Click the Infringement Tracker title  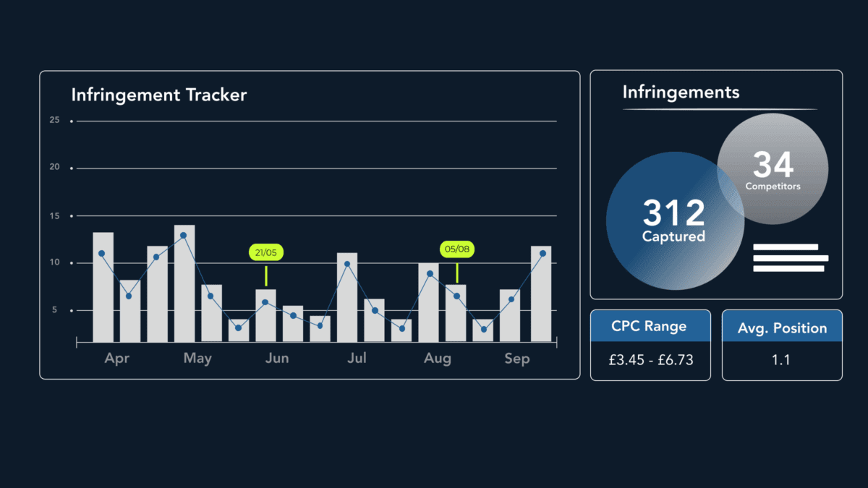(158, 95)
